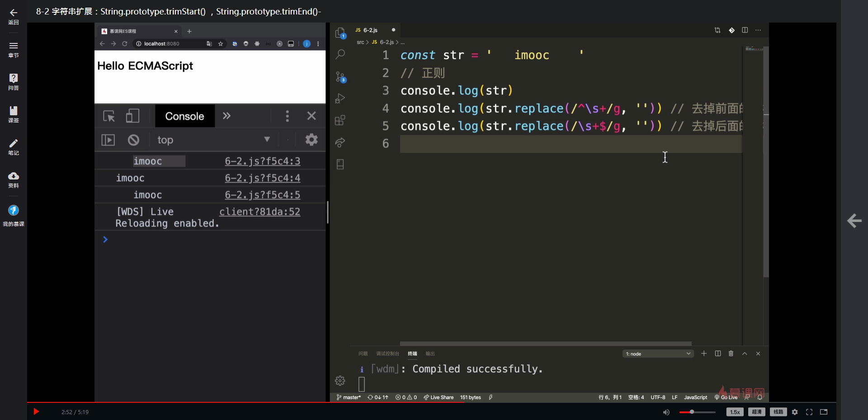
Task: Mute the video volume speaker
Action: pos(666,412)
